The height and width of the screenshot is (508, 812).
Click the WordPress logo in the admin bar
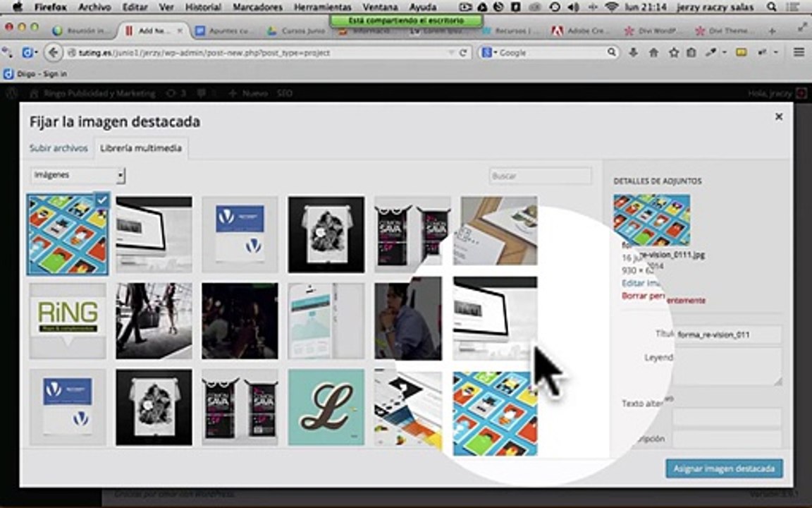pos(11,93)
